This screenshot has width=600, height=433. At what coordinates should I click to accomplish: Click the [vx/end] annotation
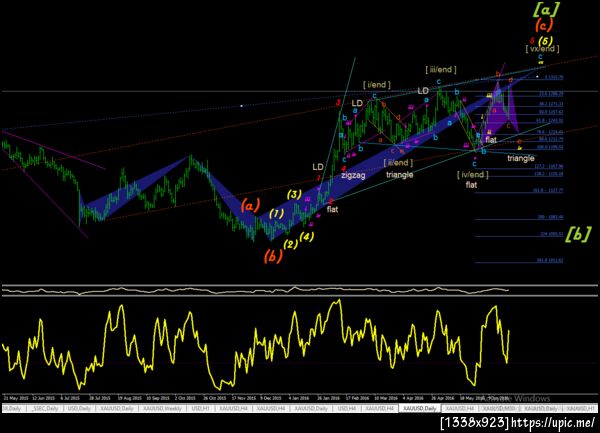(x=542, y=49)
